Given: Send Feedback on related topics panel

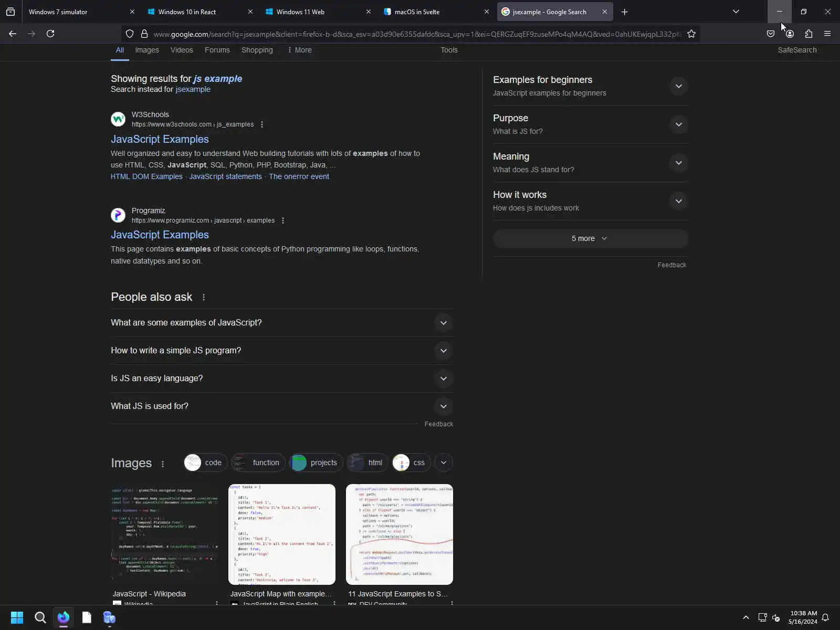Looking at the screenshot, I should [671, 265].
